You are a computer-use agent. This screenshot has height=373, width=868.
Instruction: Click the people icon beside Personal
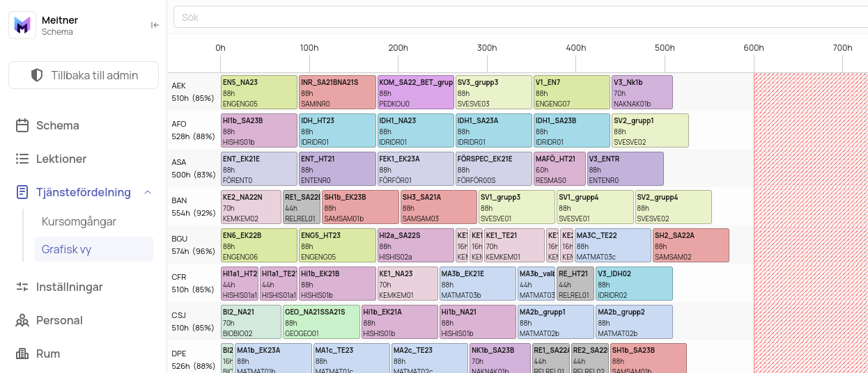tap(22, 320)
